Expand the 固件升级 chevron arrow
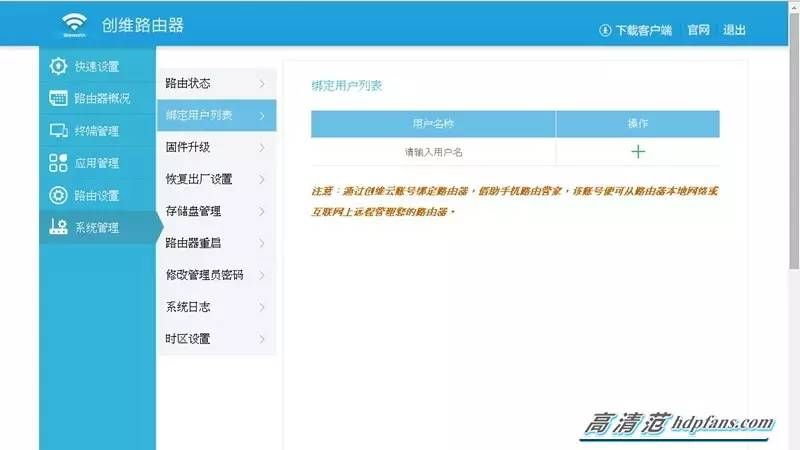This screenshot has height=450, width=800. pos(262,147)
